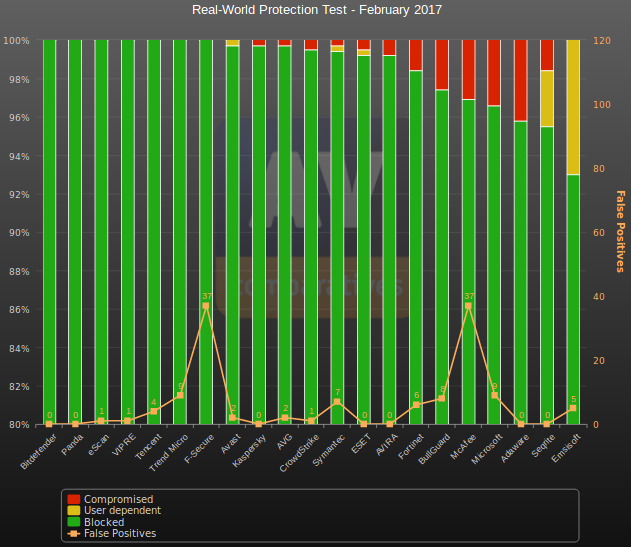This screenshot has width=631, height=547.
Task: Select the Bitdefender axis label
Action: tap(39, 451)
